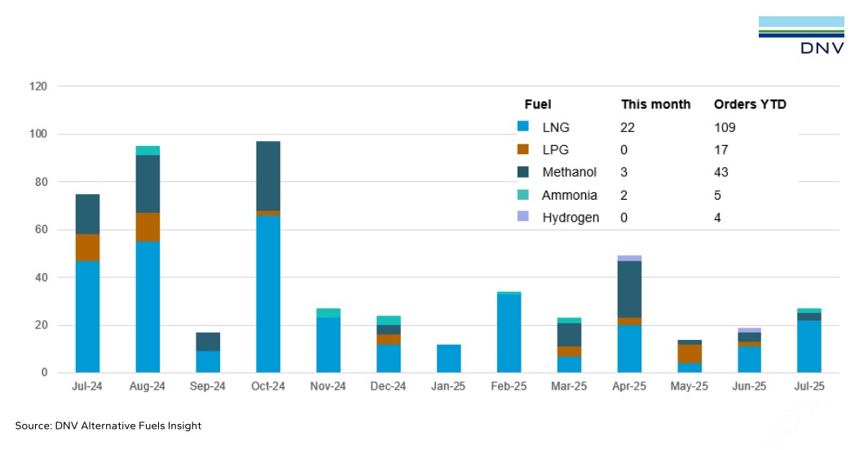The image size is (868, 450).
Task: Click the Ammonia segment atop Aug-24 bar
Action: pyautogui.click(x=148, y=151)
